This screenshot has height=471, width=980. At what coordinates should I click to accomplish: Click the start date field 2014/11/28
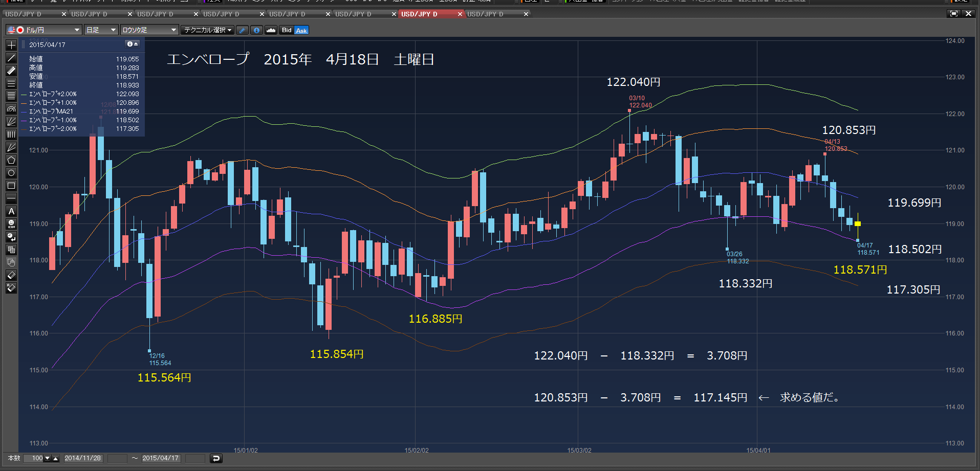[x=83, y=458]
